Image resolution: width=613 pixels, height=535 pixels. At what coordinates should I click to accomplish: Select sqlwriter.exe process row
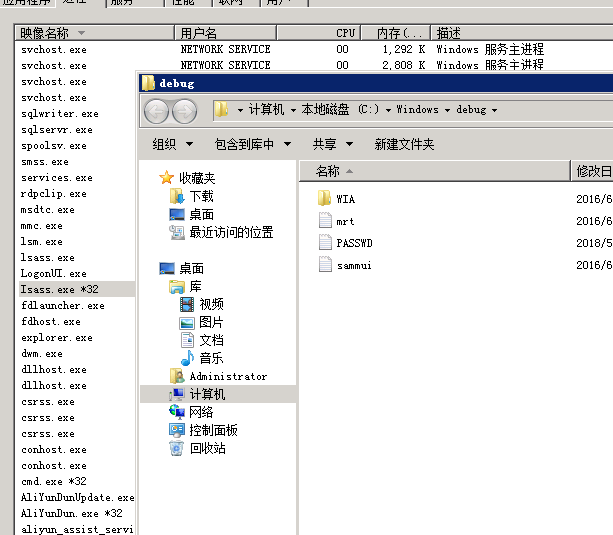click(x=77, y=114)
